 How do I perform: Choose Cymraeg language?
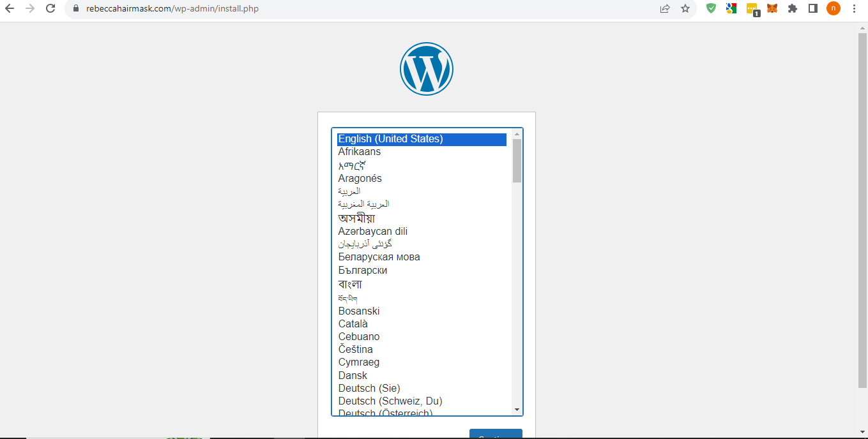pos(422,362)
